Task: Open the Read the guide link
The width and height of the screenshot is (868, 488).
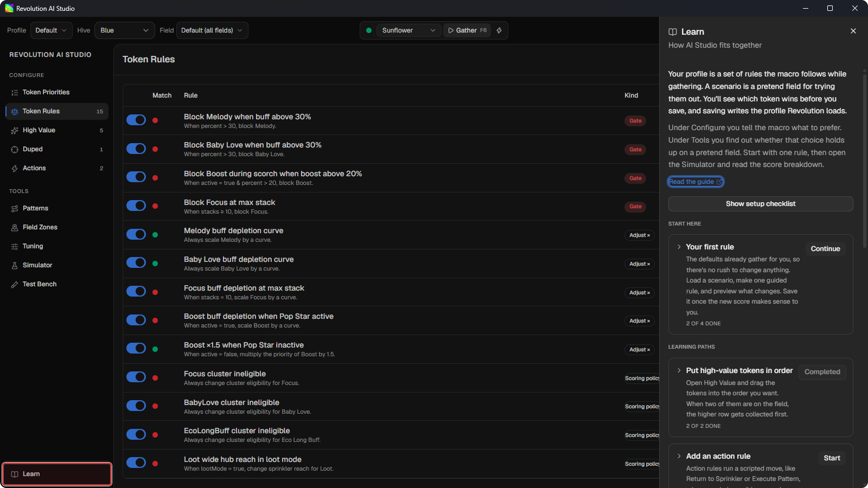Action: pos(695,182)
